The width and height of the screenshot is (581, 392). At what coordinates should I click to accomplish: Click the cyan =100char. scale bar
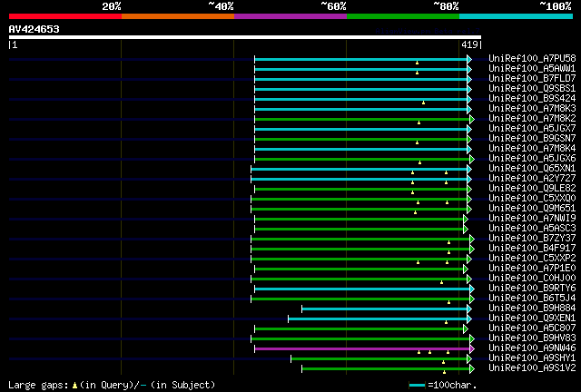click(418, 386)
